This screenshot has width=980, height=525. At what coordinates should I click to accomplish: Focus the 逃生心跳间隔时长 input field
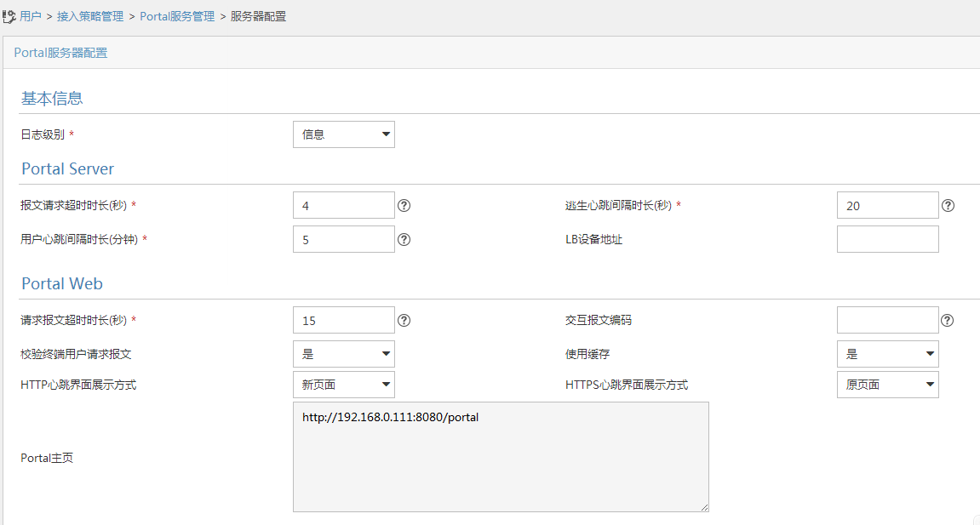pos(887,206)
